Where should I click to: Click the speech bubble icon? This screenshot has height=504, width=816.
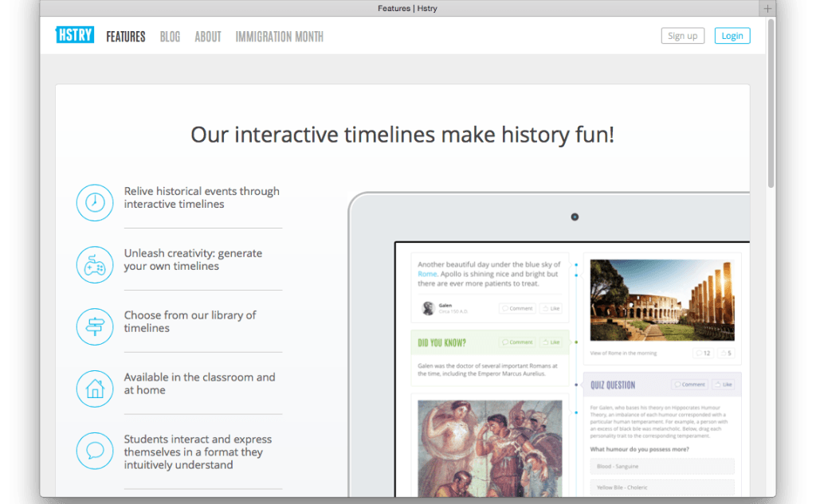pyautogui.click(x=95, y=451)
